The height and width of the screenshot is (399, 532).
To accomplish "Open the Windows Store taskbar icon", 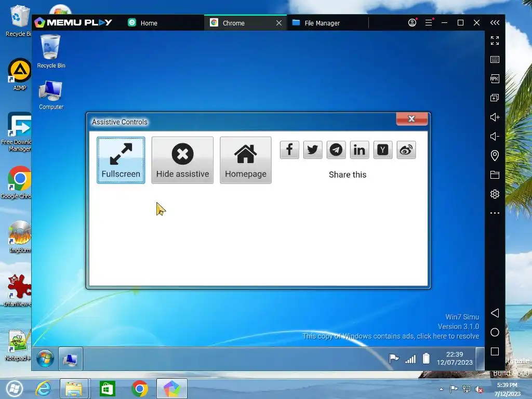I will pyautogui.click(x=107, y=389).
